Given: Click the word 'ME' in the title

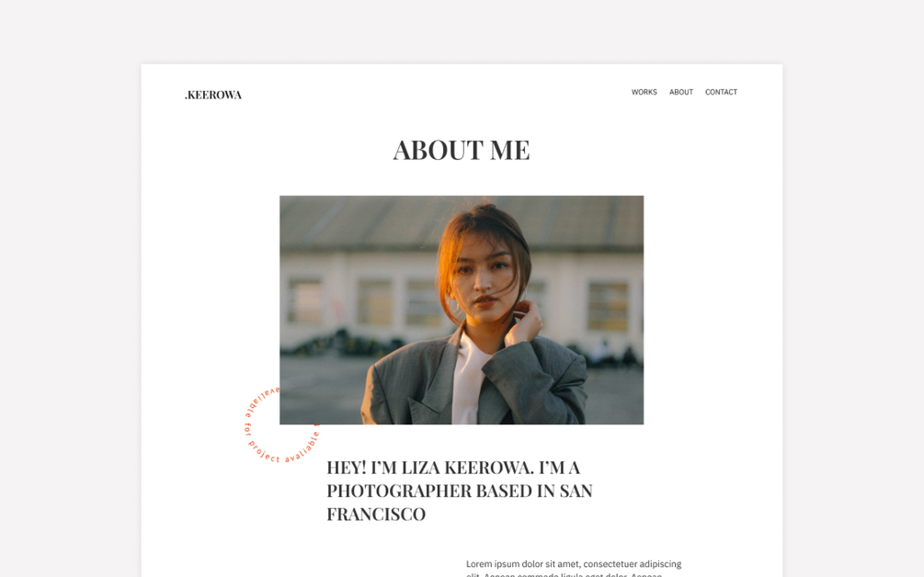Looking at the screenshot, I should (x=509, y=150).
